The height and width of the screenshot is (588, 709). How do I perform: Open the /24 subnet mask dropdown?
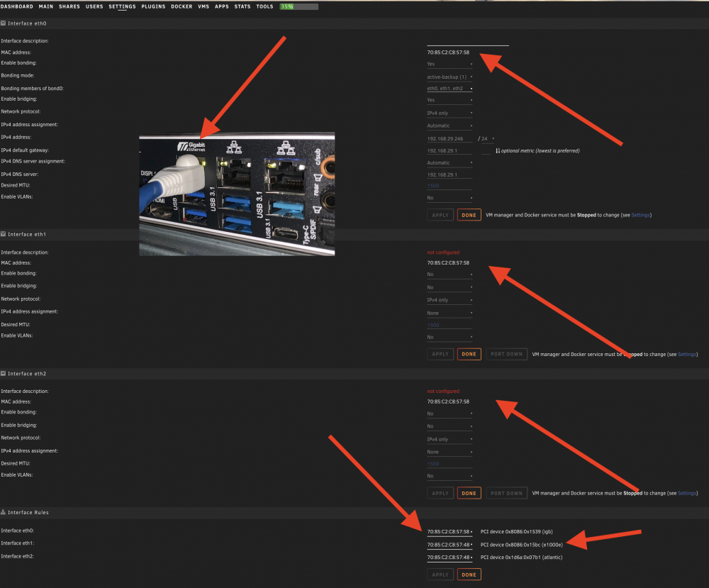pos(489,139)
